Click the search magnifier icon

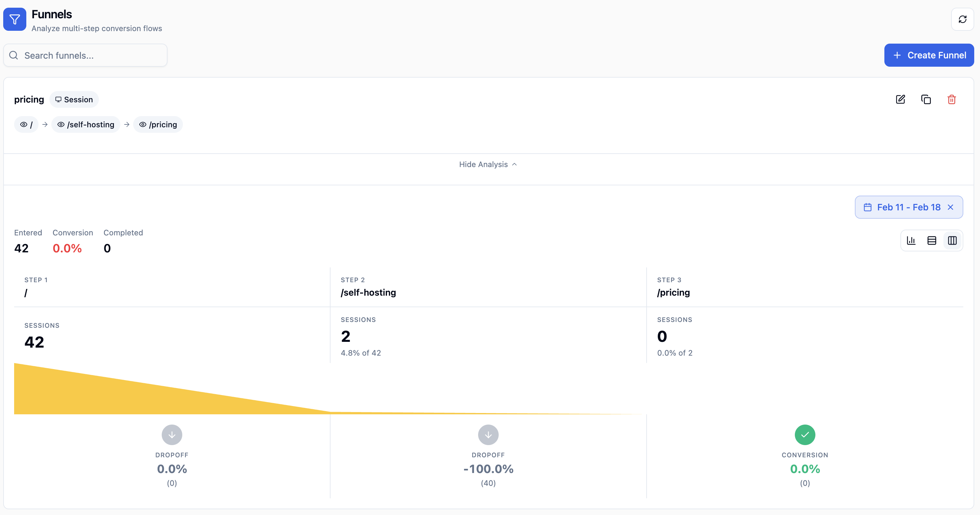click(14, 55)
